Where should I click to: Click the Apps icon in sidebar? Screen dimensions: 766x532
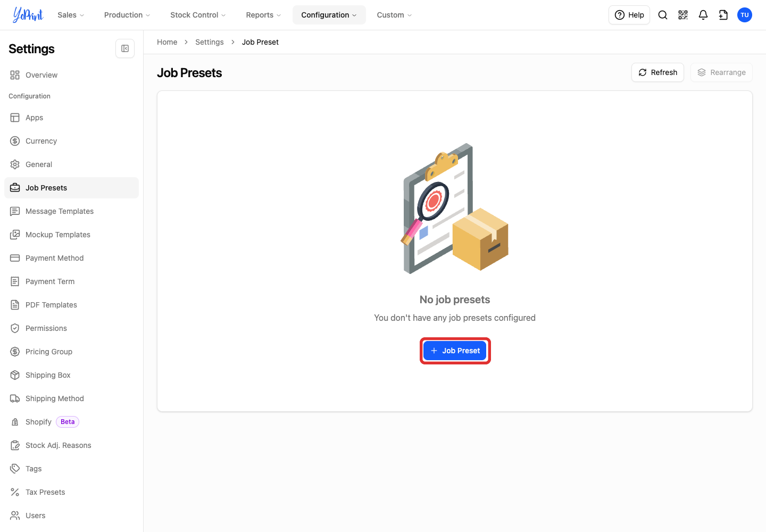[x=15, y=118]
